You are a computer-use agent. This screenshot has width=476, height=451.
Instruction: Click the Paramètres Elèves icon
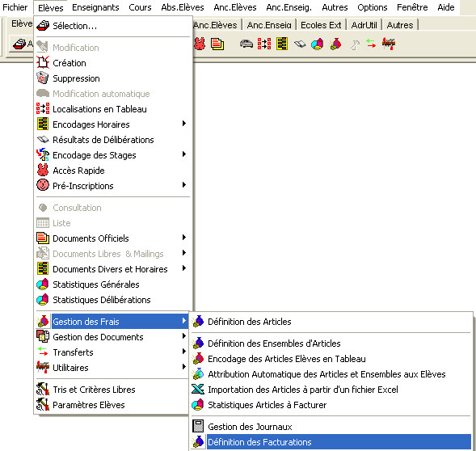(x=43, y=405)
